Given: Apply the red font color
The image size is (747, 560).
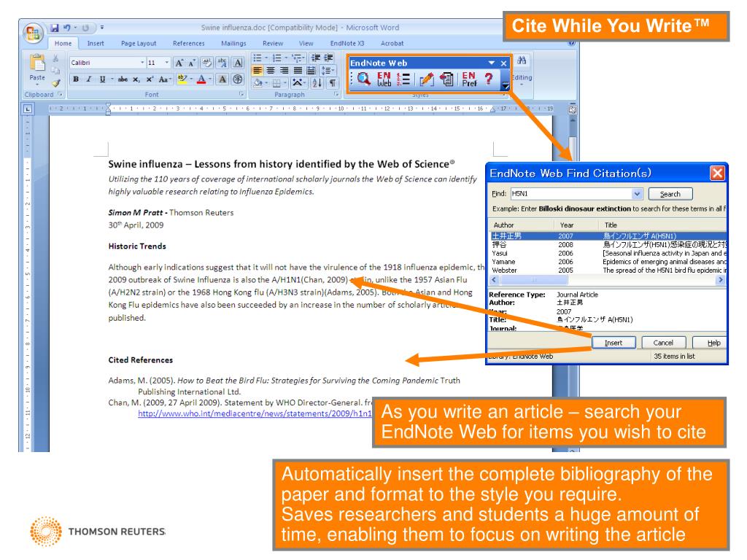Looking at the screenshot, I should click(201, 79).
